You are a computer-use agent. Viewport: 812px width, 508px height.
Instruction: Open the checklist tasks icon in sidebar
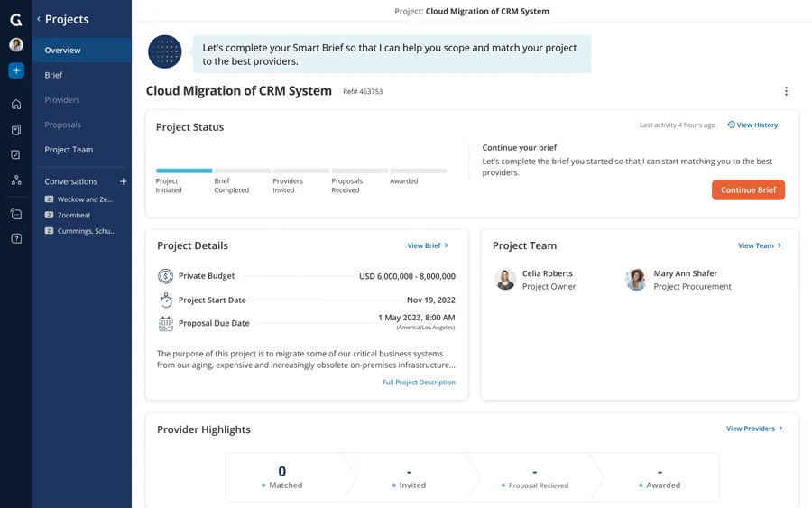pos(16,155)
